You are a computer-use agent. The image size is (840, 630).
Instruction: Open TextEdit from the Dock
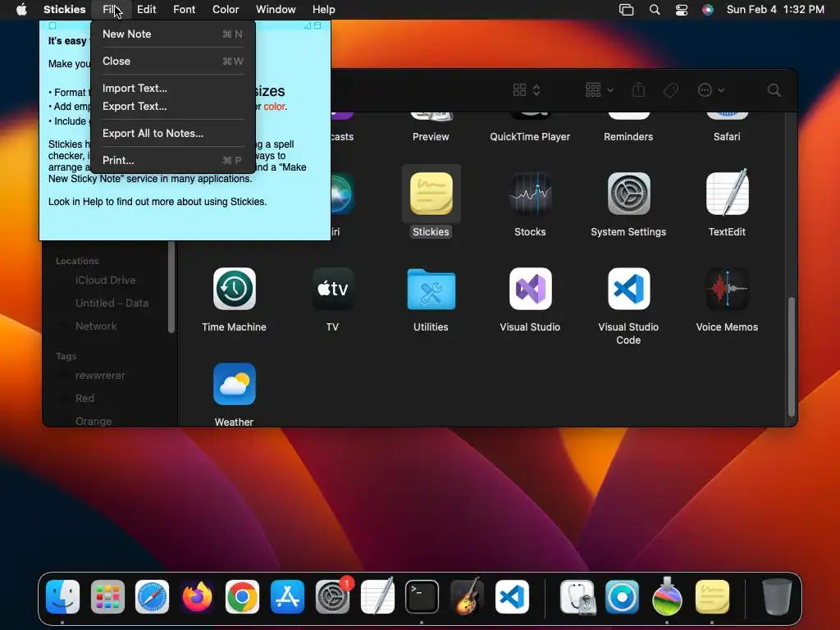pyautogui.click(x=377, y=596)
